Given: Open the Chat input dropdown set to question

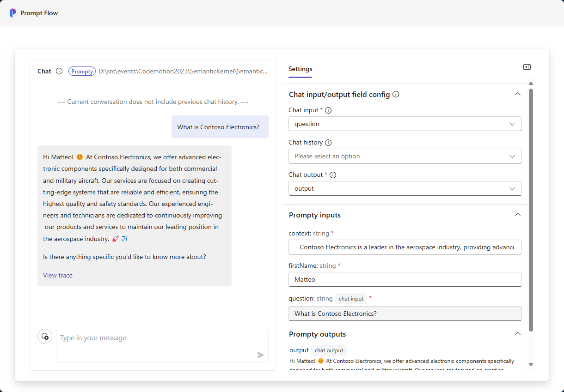Looking at the screenshot, I should (405, 124).
